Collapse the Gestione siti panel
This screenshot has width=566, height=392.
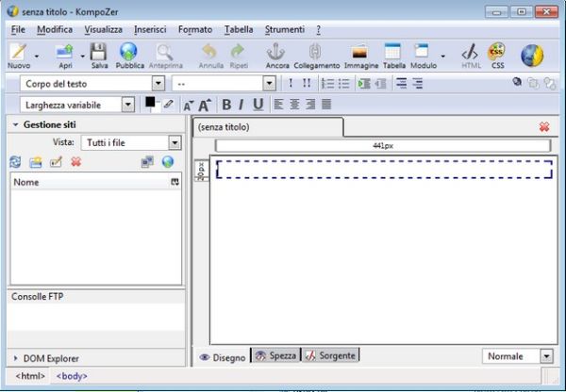[16, 124]
